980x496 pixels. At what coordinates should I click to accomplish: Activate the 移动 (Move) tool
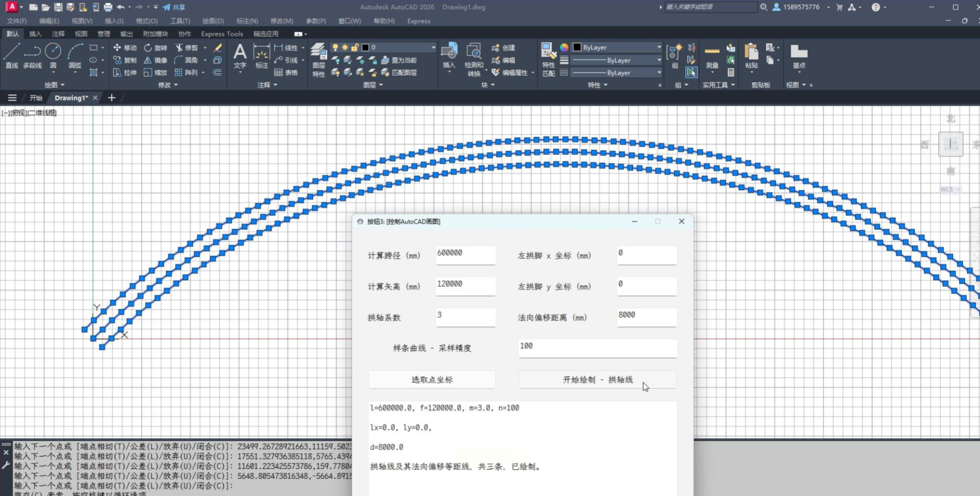pos(125,48)
